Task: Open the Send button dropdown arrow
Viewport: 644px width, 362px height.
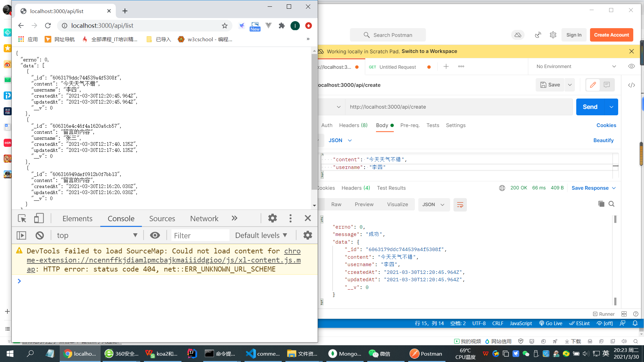Action: click(611, 107)
